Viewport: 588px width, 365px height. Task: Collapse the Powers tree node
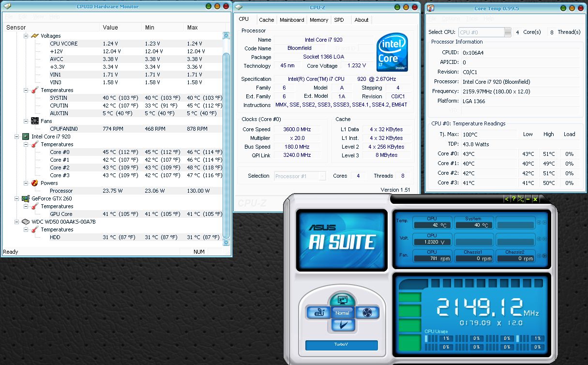(x=26, y=183)
